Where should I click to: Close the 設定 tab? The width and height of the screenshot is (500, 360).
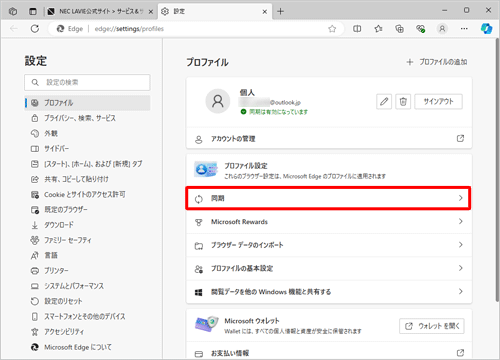tap(265, 12)
